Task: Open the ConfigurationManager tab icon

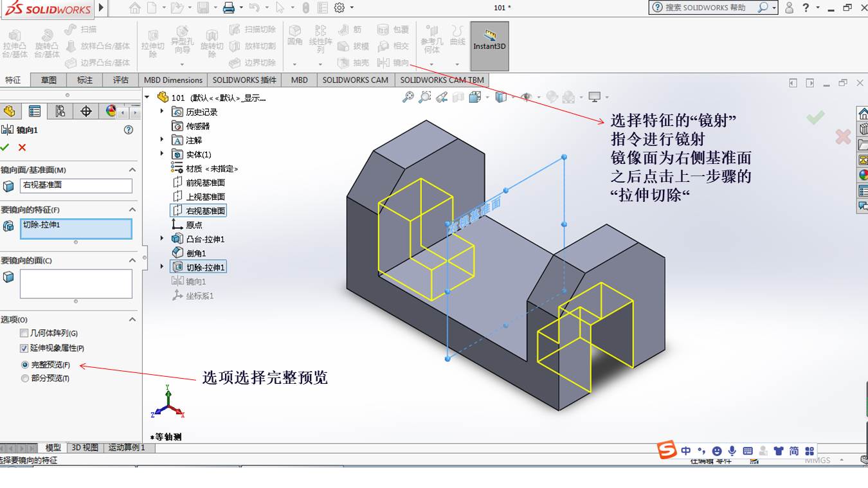Action: tap(60, 111)
